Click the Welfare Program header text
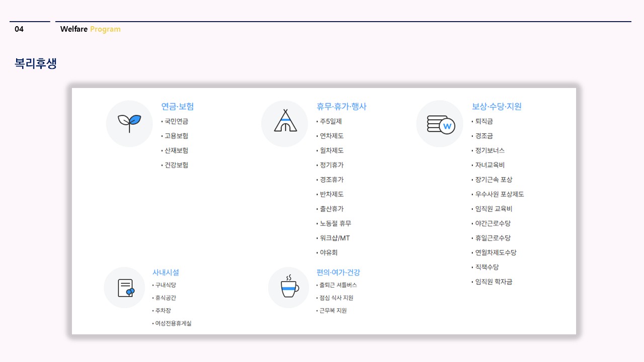 pyautogui.click(x=91, y=29)
